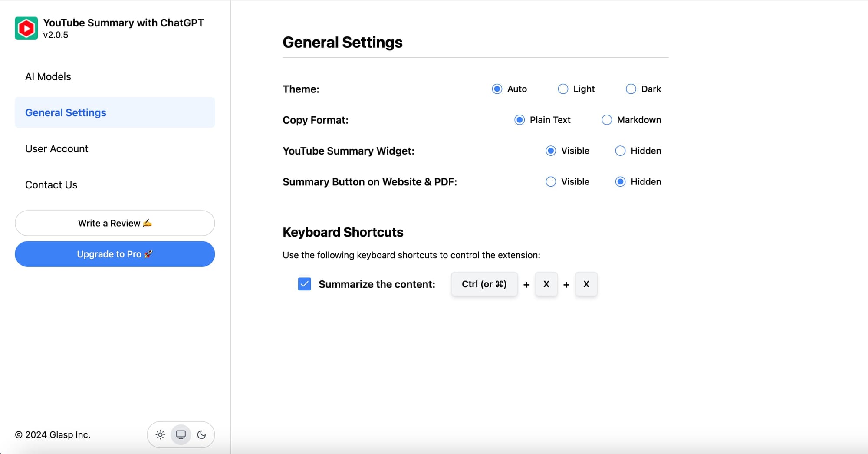
Task: Open the AI Models section
Action: coord(115,77)
